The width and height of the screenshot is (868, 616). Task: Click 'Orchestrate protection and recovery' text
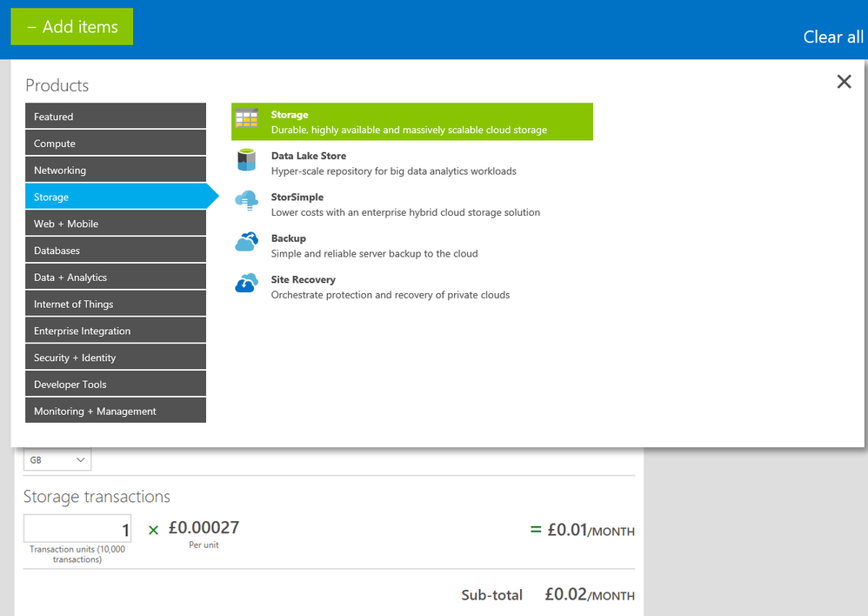tap(391, 295)
